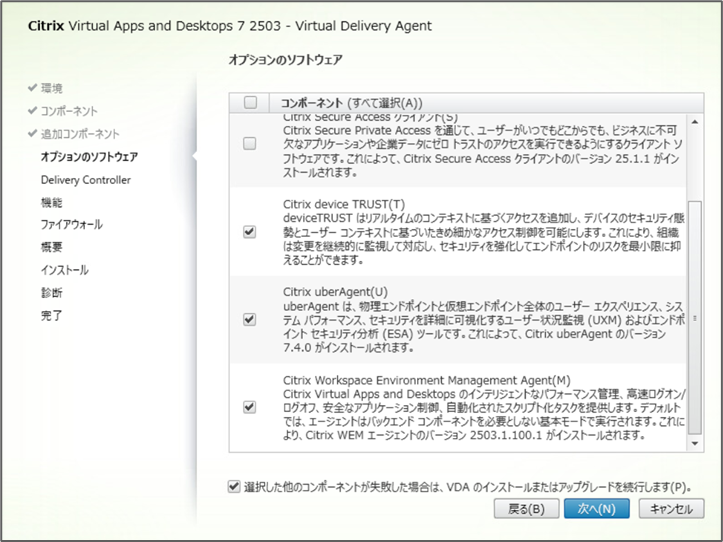Click the Citrix Workspace Environment Management Agent(M) title

click(x=427, y=380)
